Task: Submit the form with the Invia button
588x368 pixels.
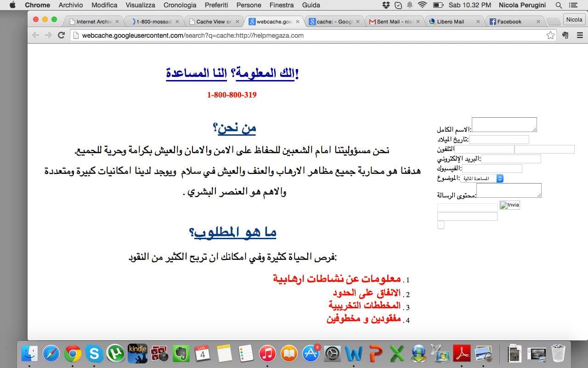Action: pos(509,205)
